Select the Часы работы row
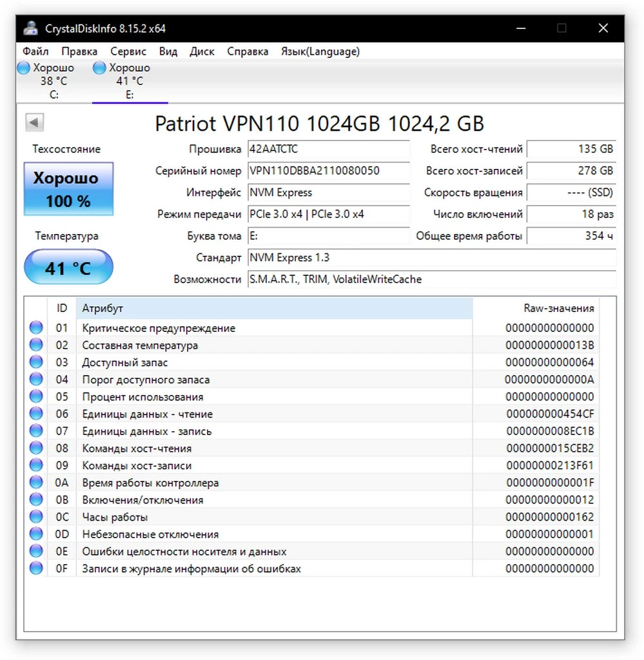This screenshot has width=644, height=660. pos(312,518)
